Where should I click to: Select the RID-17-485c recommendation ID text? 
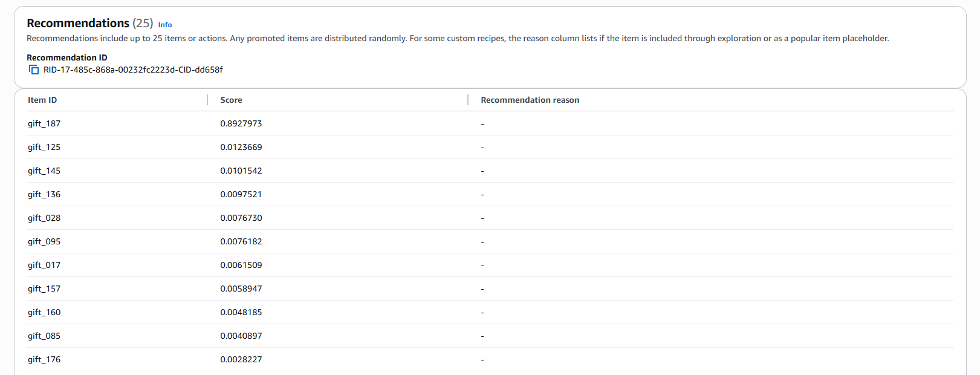[133, 70]
